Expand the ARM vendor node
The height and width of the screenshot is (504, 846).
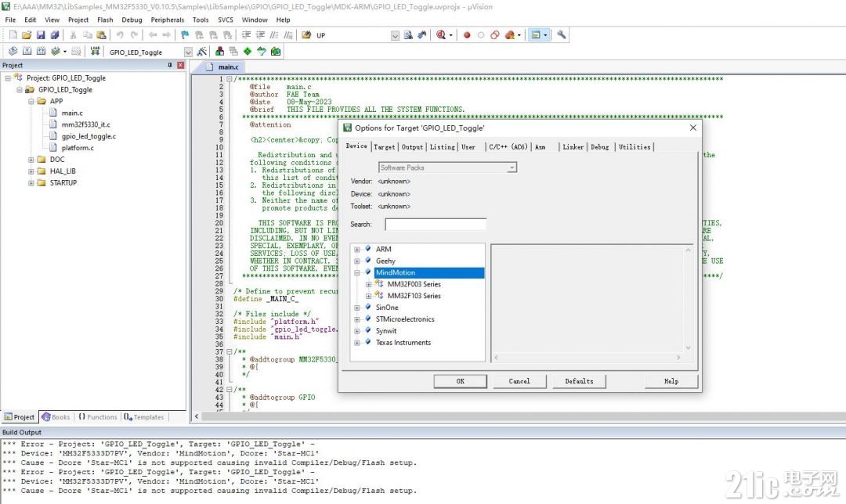pos(356,250)
